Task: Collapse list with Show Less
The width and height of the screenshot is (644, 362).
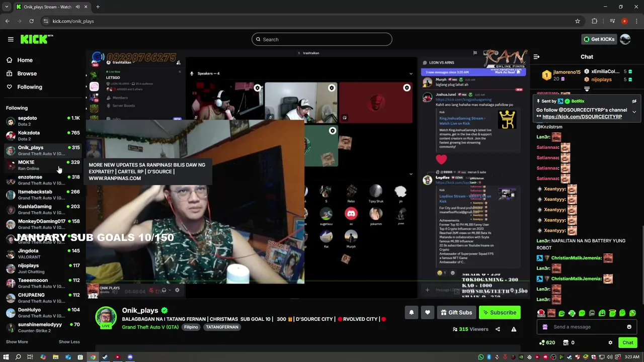Action: 69,342
